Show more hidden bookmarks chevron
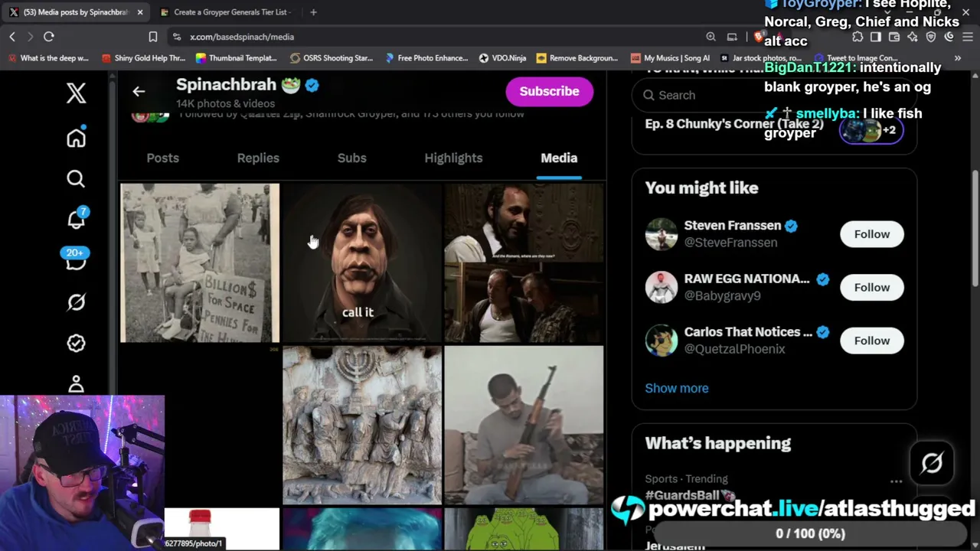980x551 pixels. 957,58
